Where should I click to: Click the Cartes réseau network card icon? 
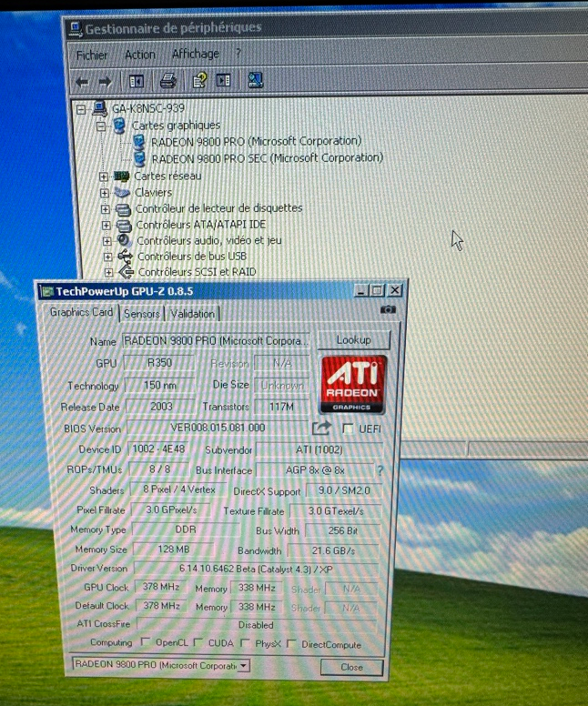click(122, 176)
